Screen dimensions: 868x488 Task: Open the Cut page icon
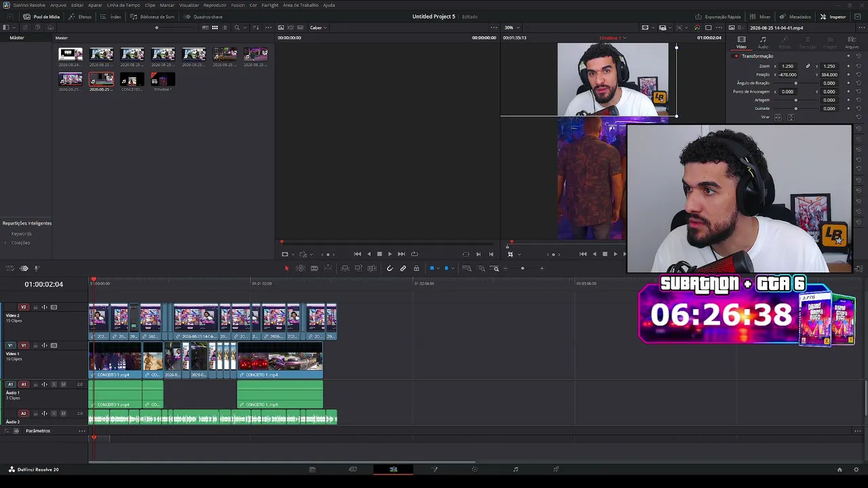(x=353, y=469)
